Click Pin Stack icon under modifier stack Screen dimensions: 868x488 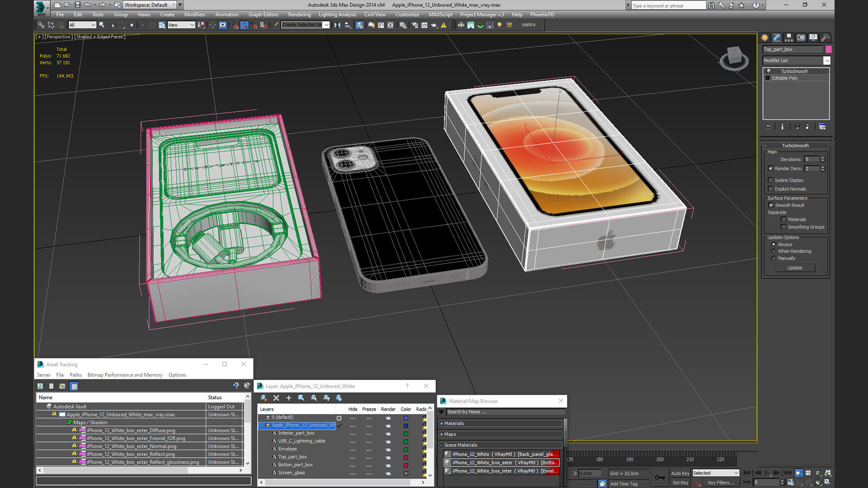click(x=768, y=127)
